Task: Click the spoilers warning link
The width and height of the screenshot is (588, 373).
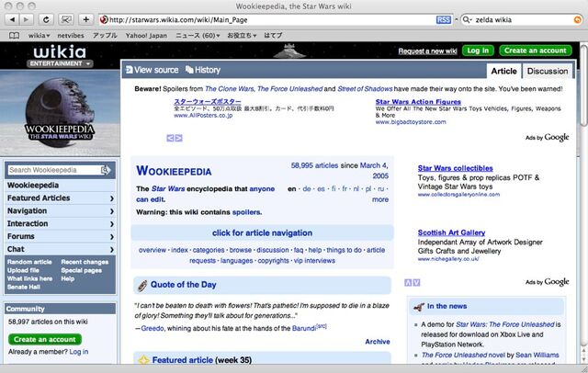Action: point(246,212)
